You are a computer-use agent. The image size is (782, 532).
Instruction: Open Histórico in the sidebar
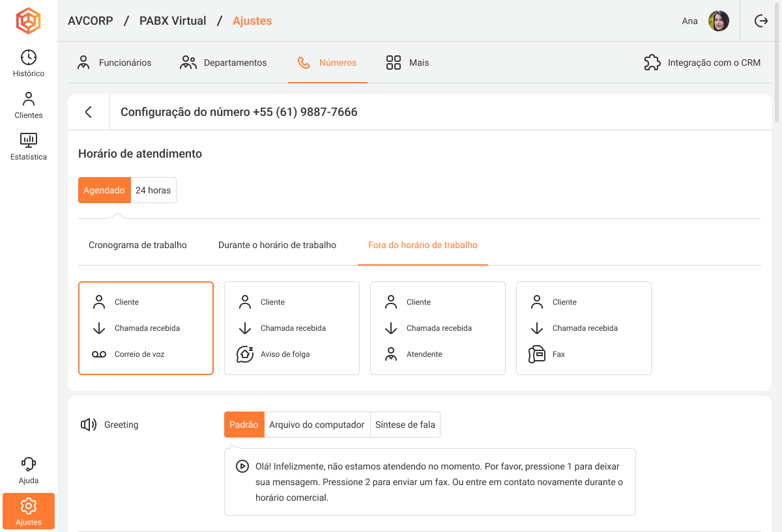[x=29, y=63]
